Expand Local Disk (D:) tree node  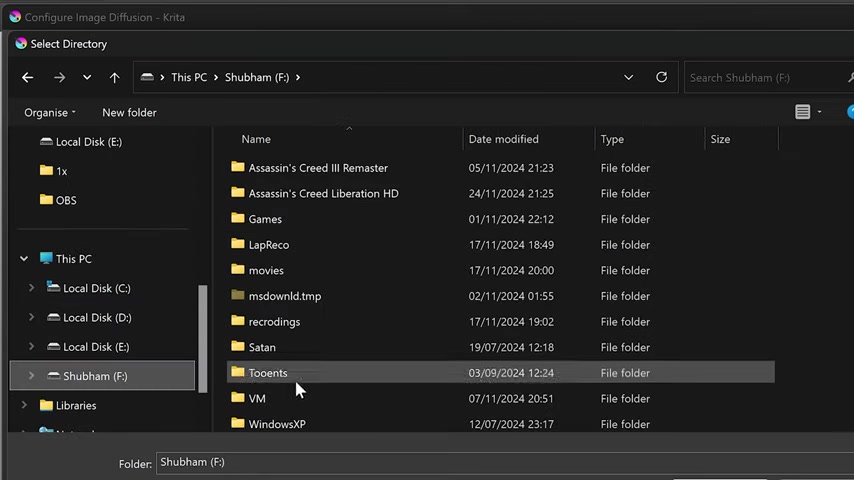[x=31, y=317]
